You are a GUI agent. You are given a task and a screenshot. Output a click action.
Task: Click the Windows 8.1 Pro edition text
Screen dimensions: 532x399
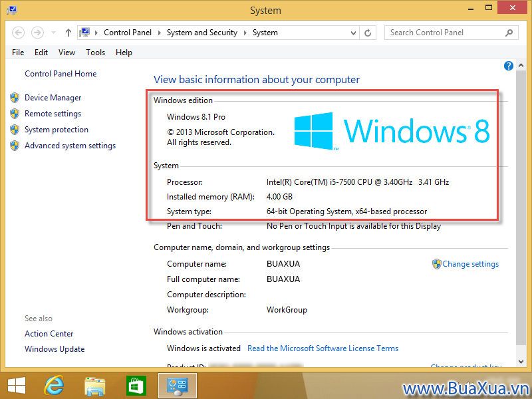click(196, 117)
